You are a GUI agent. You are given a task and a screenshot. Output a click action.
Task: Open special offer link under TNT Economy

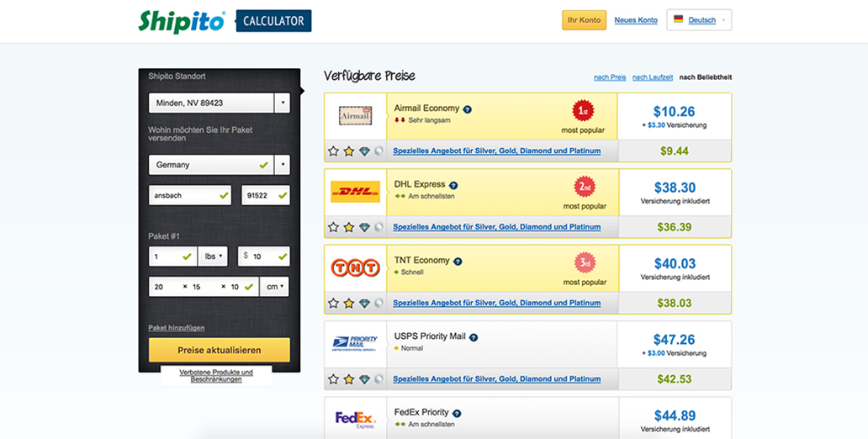[496, 303]
